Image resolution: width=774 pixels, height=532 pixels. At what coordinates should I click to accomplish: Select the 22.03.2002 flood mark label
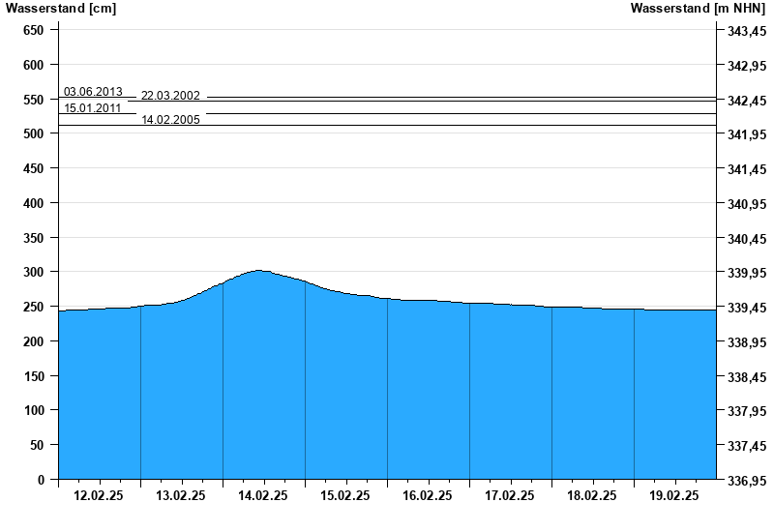170,96
